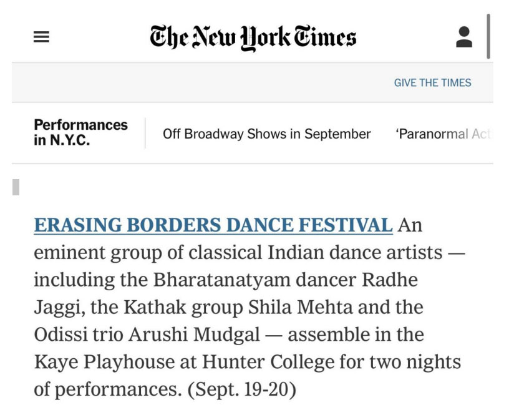The width and height of the screenshot is (509, 420).
Task: Click the text 'classical Indian dance artists'
Action: [315, 253]
